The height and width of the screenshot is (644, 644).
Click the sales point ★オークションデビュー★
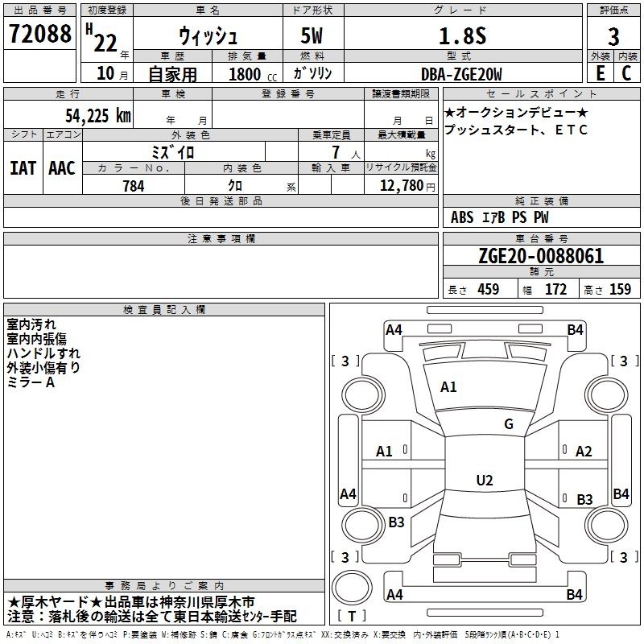(x=516, y=113)
